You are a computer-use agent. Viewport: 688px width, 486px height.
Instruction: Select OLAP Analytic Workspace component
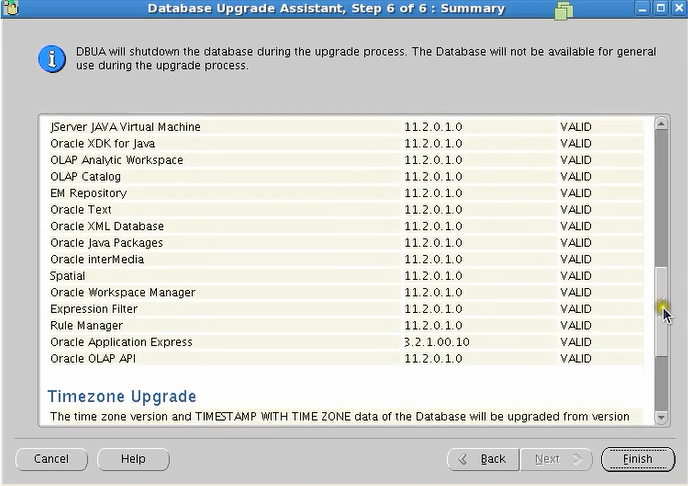tap(346, 160)
